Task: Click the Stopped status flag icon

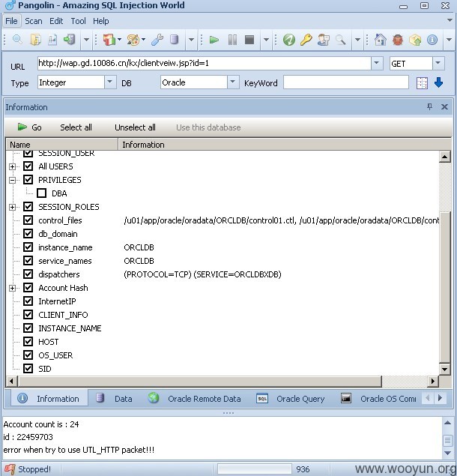Action: click(x=10, y=469)
